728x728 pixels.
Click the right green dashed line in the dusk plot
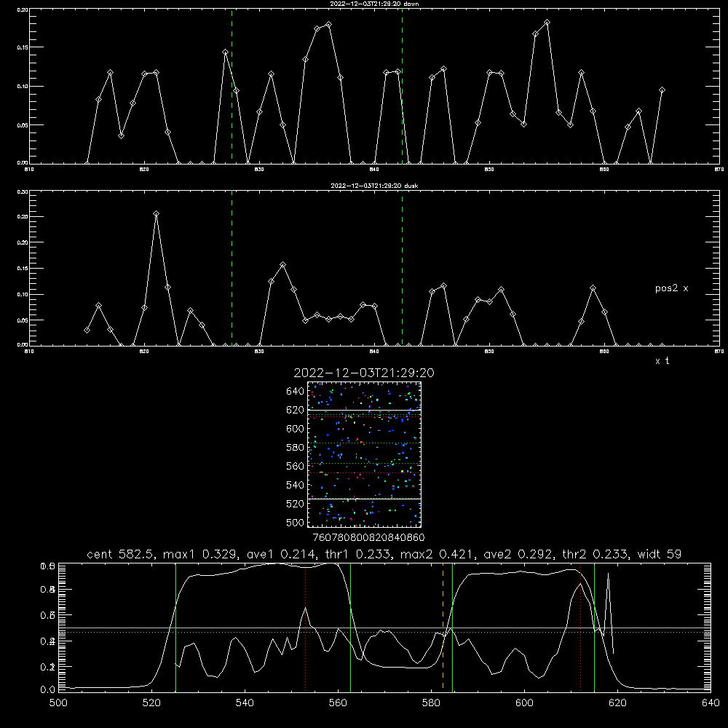(402, 268)
